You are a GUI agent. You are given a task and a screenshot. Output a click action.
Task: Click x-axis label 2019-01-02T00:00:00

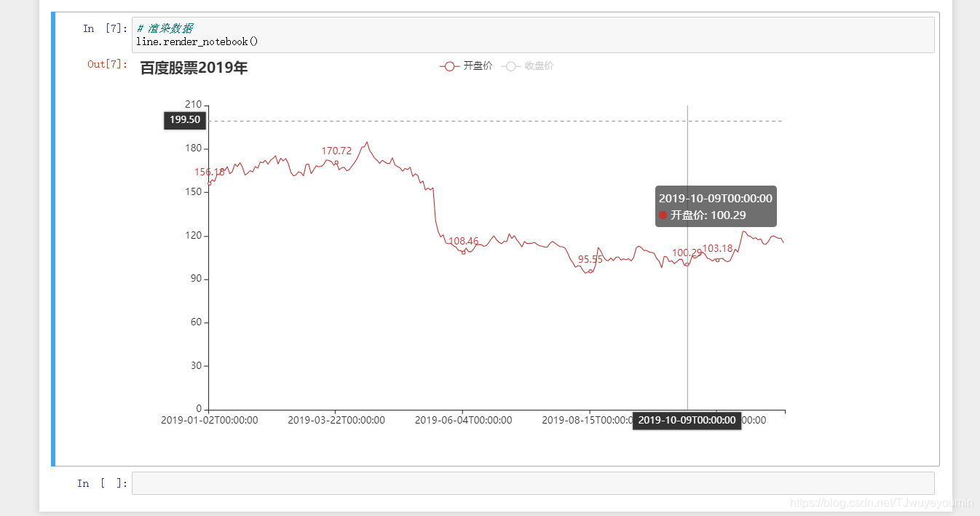click(x=209, y=420)
